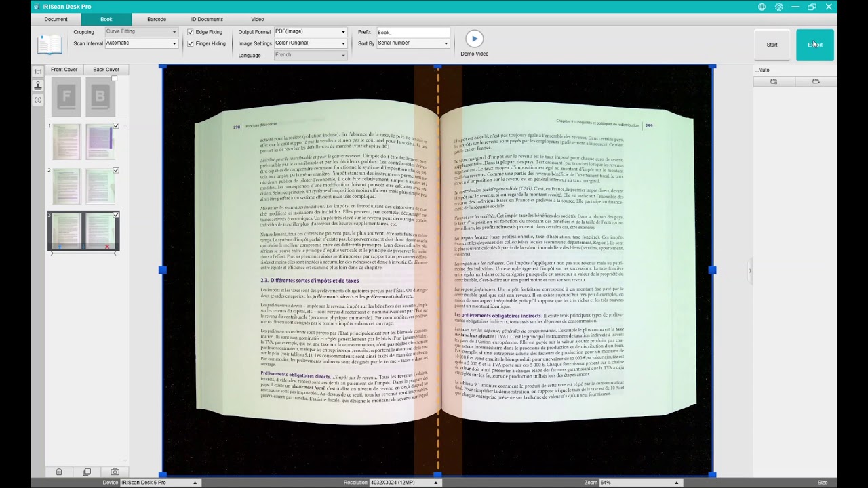868x488 pixels.
Task: Select page 2 scan thumbnail
Action: pyautogui.click(x=83, y=186)
